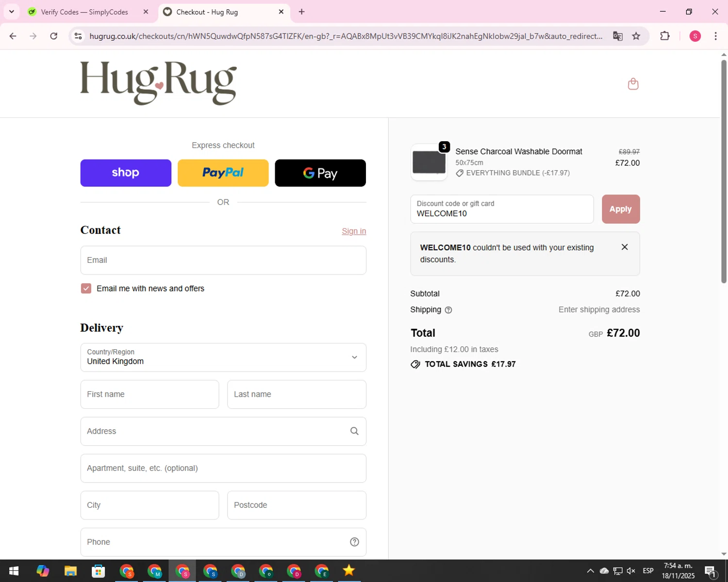Open the shopping bag cart icon
Viewport: 728px width, 582px height.
click(x=633, y=84)
